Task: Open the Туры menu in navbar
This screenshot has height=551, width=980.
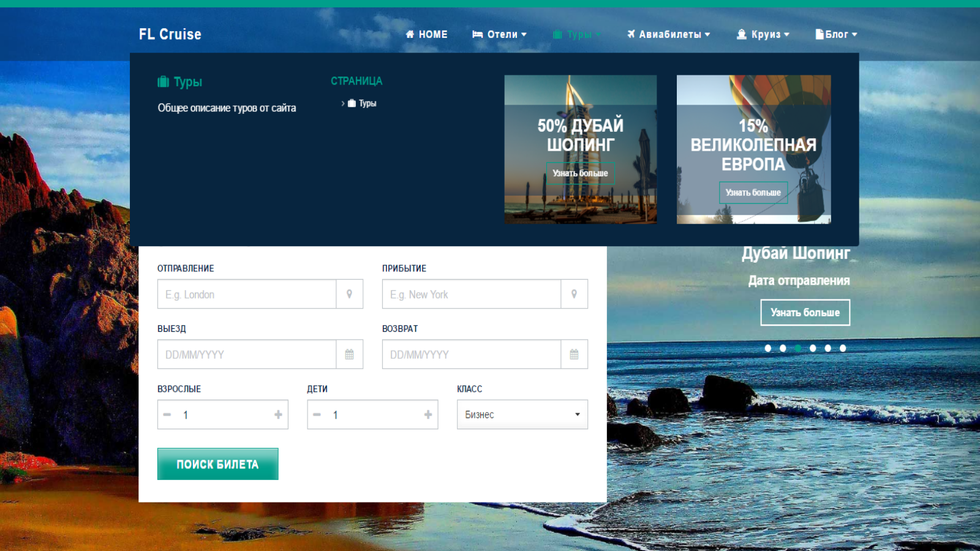Action: tap(577, 34)
